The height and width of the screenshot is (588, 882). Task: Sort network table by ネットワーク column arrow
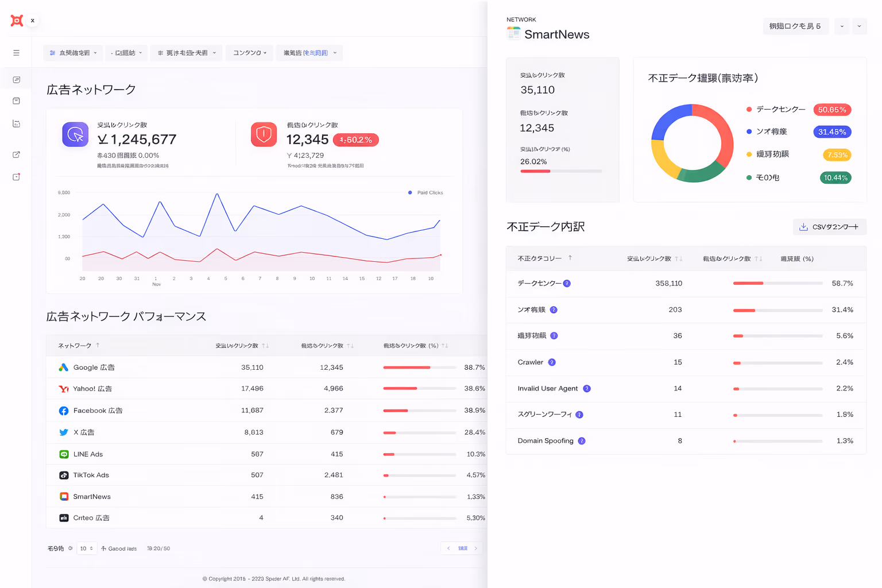click(x=98, y=345)
